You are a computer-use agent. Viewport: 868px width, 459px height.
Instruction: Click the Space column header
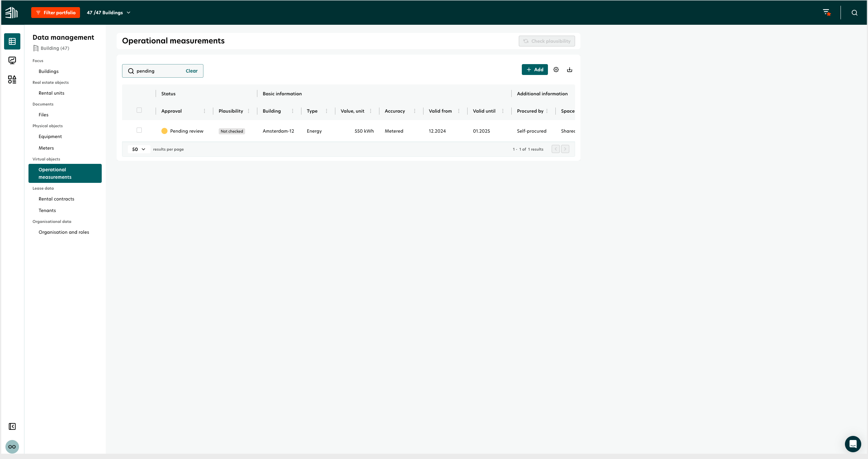click(568, 111)
